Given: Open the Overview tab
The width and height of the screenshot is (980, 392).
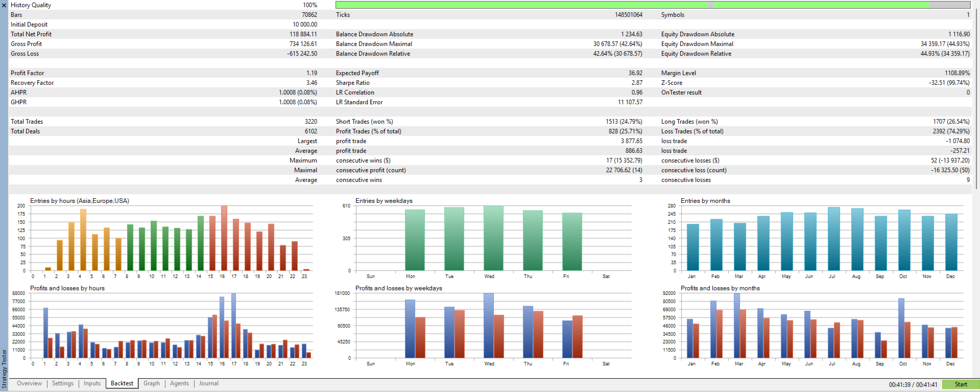Looking at the screenshot, I should pyautogui.click(x=29, y=383).
